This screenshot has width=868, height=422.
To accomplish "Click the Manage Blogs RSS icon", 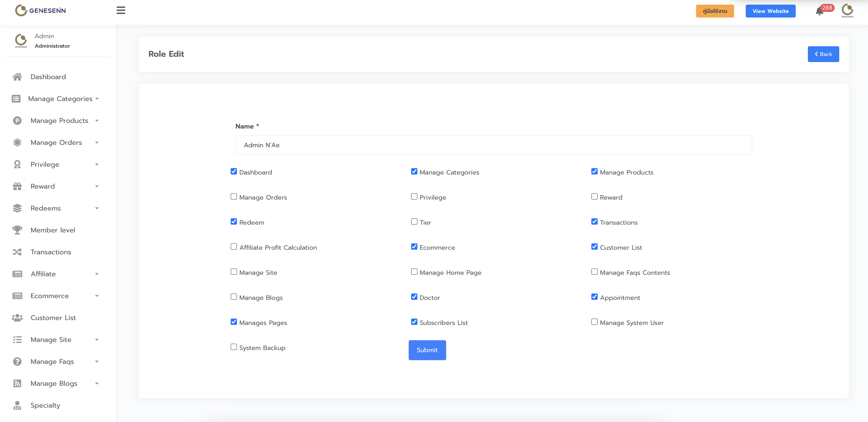I will [17, 383].
